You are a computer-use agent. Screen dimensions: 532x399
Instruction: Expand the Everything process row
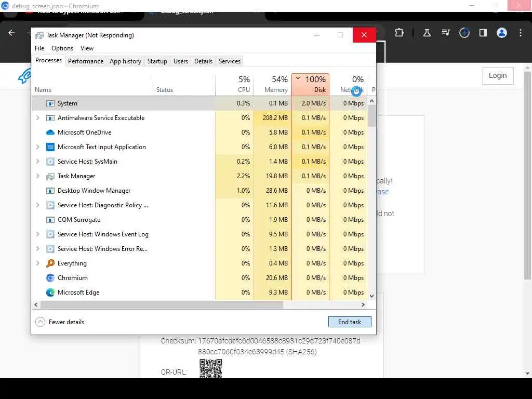(37, 263)
